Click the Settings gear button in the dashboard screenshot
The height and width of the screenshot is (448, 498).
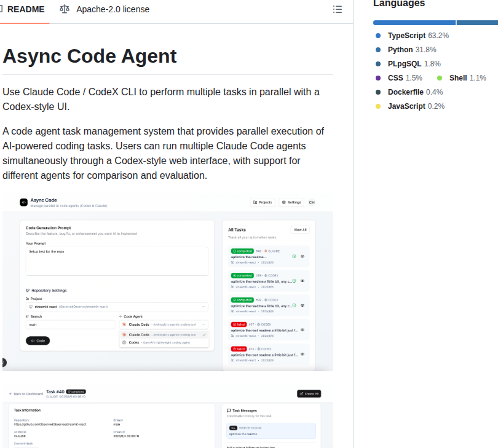[x=291, y=202]
